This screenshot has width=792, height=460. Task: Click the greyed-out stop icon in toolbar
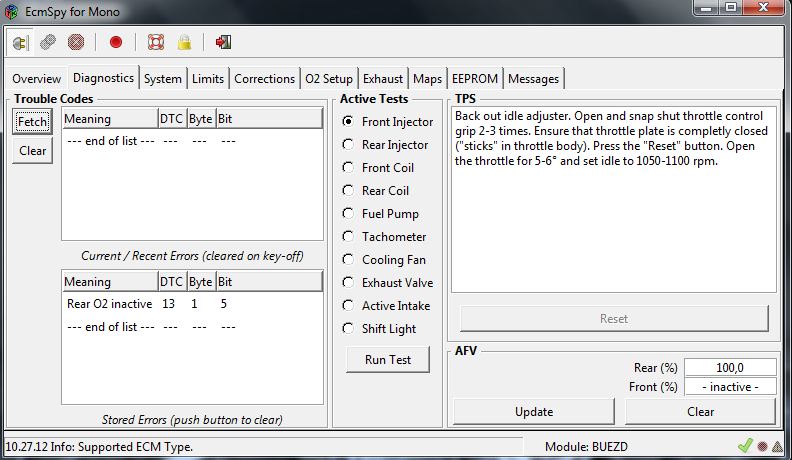pos(76,42)
